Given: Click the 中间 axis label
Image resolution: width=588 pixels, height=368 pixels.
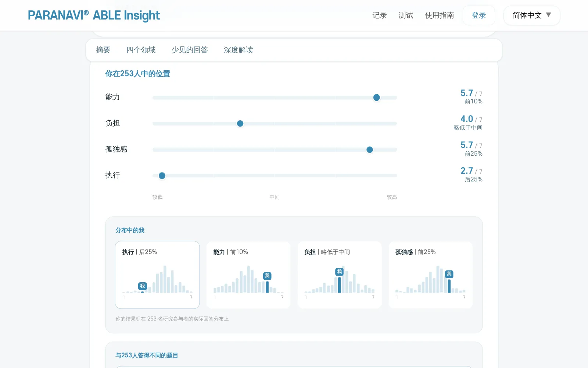Looking at the screenshot, I should pos(275,197).
